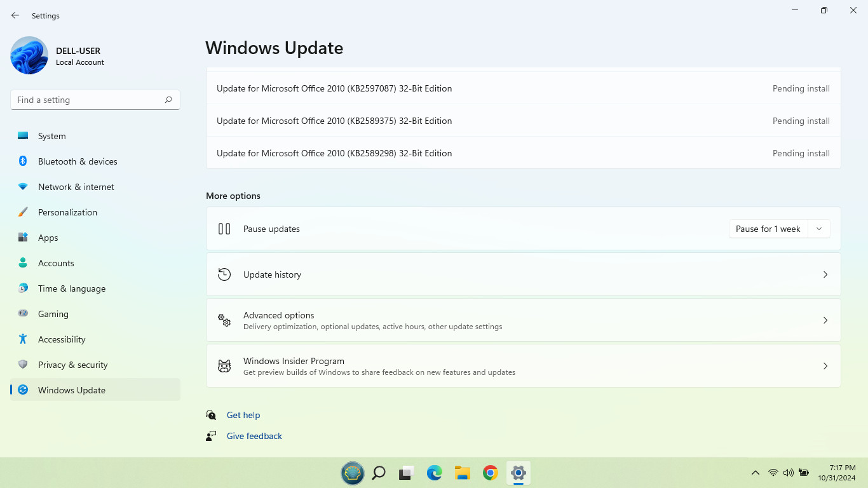Go to Bluetooth & devices

click(95, 161)
